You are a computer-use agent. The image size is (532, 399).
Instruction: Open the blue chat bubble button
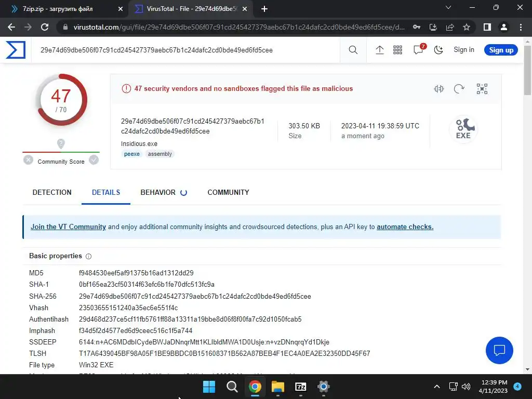pyautogui.click(x=499, y=351)
